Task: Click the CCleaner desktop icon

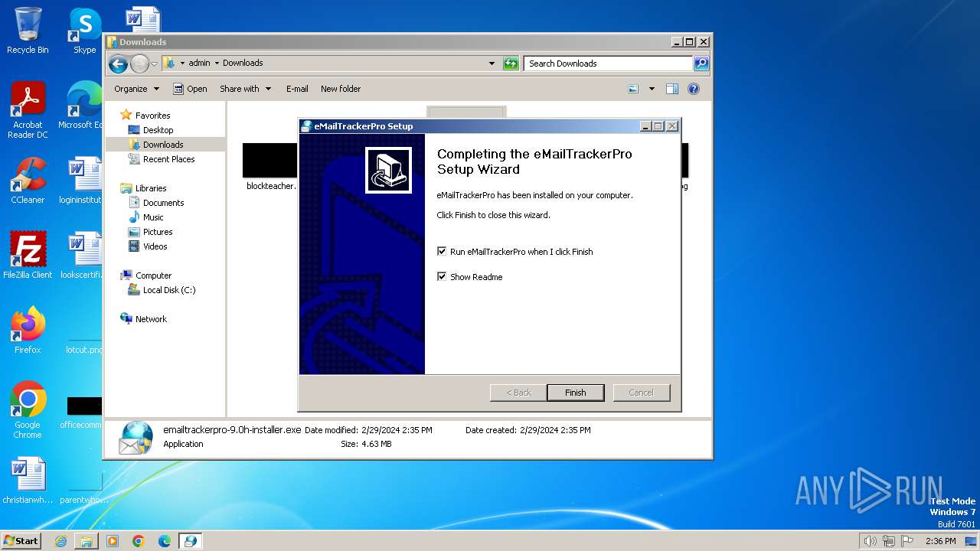Action: [28, 181]
